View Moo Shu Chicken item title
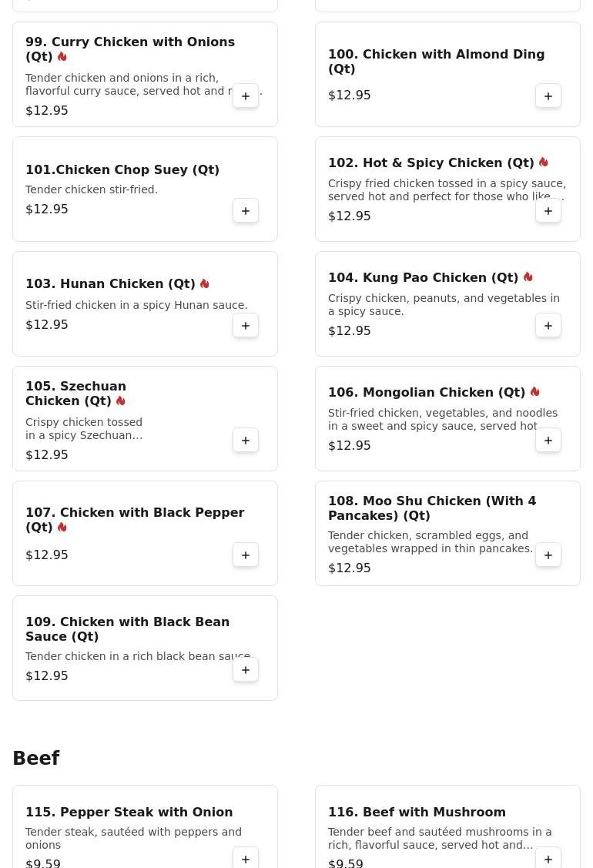Image resolution: width=593 pixels, height=868 pixels. point(432,508)
